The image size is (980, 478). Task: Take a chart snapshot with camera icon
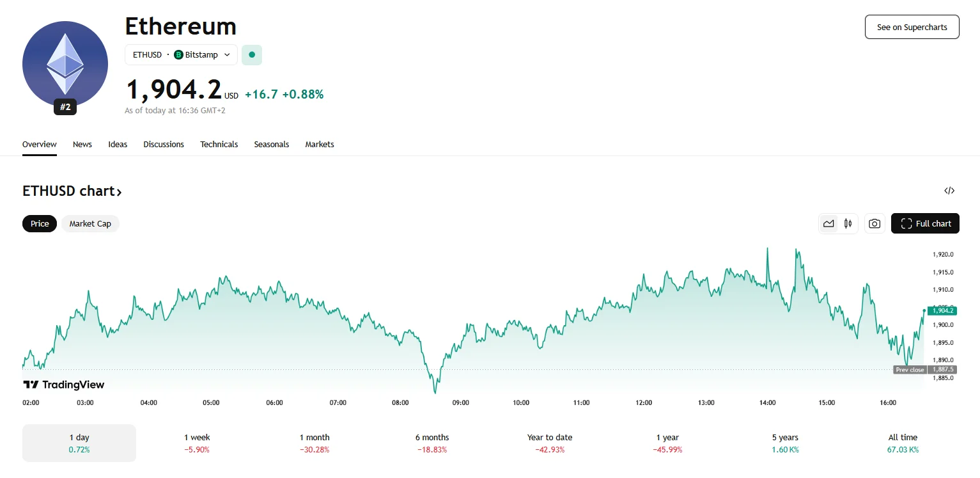(x=875, y=223)
